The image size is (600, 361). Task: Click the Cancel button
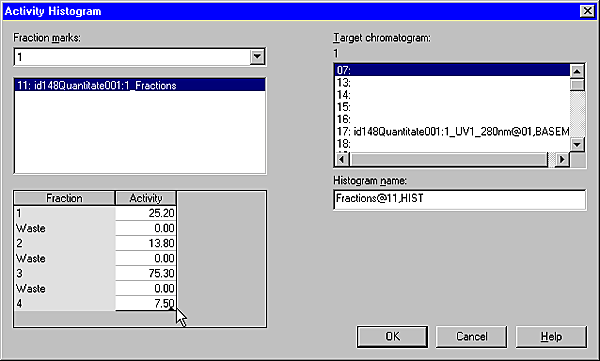[x=471, y=337]
